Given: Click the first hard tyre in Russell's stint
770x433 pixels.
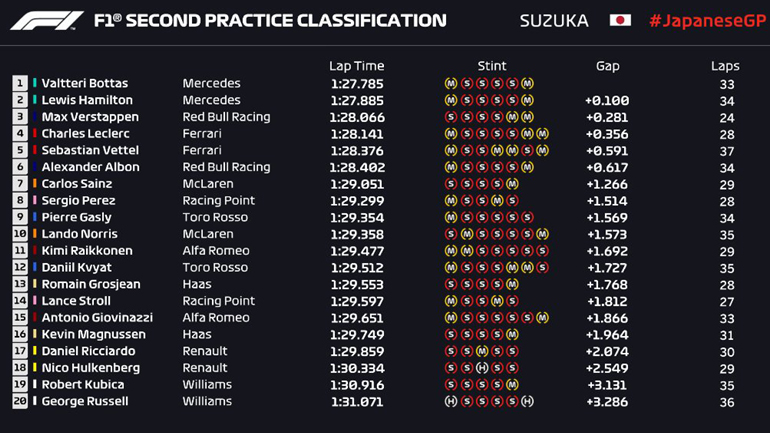Looking at the screenshot, I should coord(450,402).
